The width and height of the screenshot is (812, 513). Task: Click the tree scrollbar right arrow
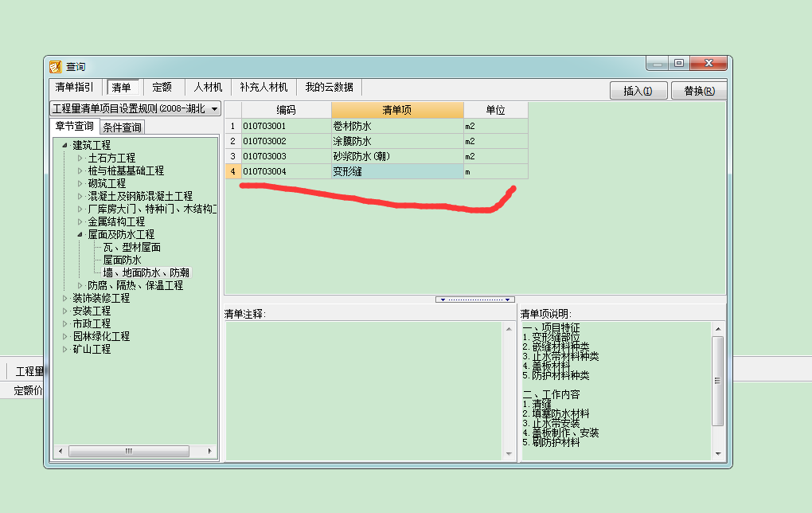(209, 452)
